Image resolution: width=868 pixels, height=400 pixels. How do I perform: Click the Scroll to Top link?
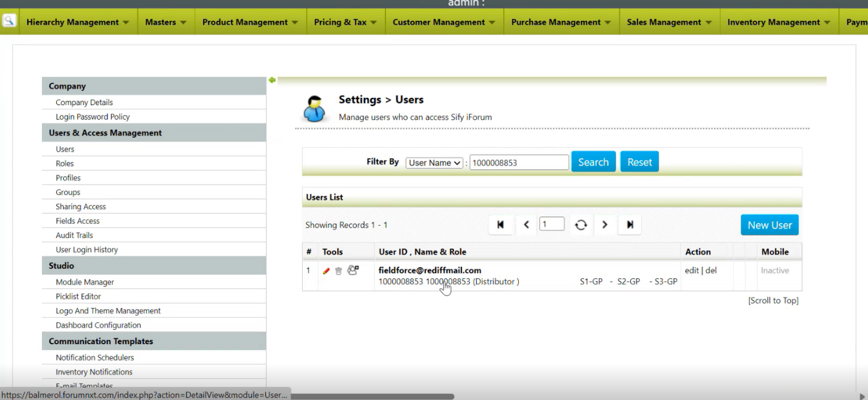pyautogui.click(x=773, y=301)
